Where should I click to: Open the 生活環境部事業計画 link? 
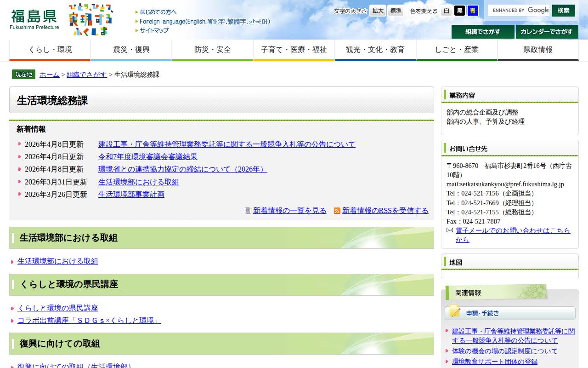tap(131, 194)
